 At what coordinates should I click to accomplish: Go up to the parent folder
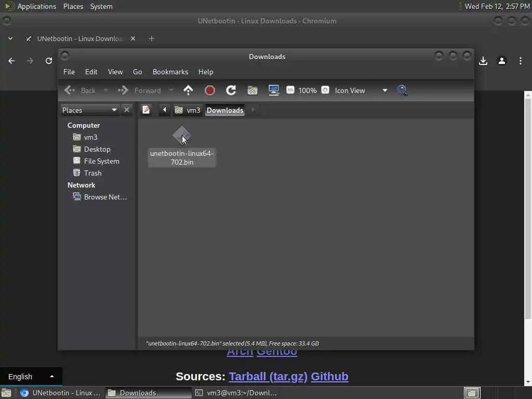[188, 90]
